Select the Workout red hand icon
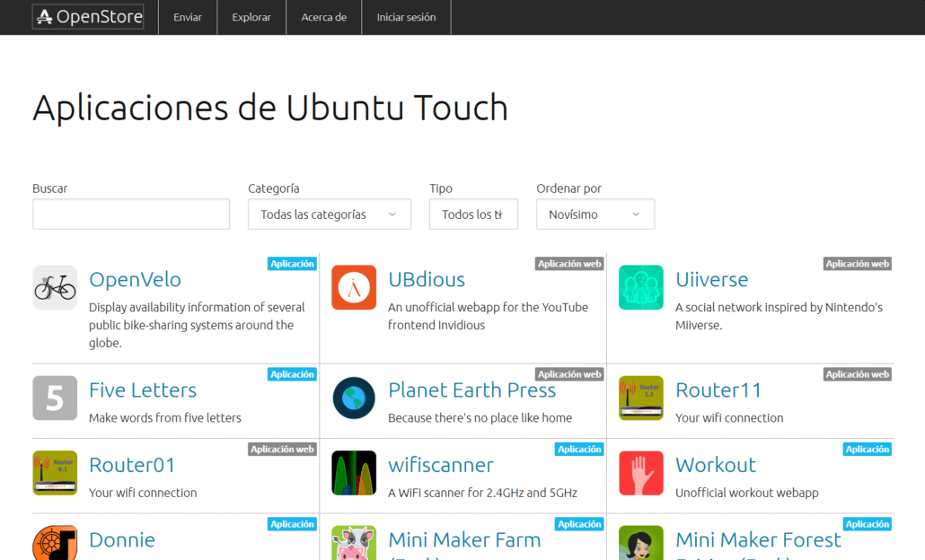 [x=641, y=473]
